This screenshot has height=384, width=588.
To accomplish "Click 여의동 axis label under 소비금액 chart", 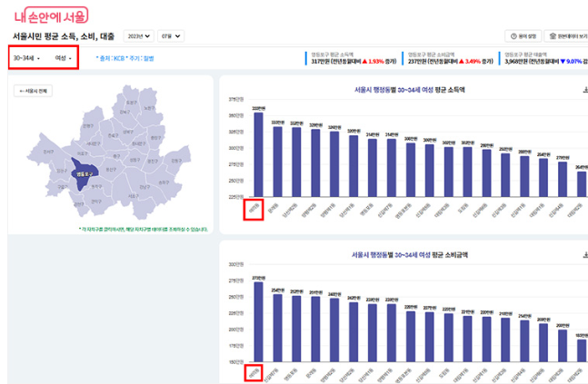I will pos(254,373).
